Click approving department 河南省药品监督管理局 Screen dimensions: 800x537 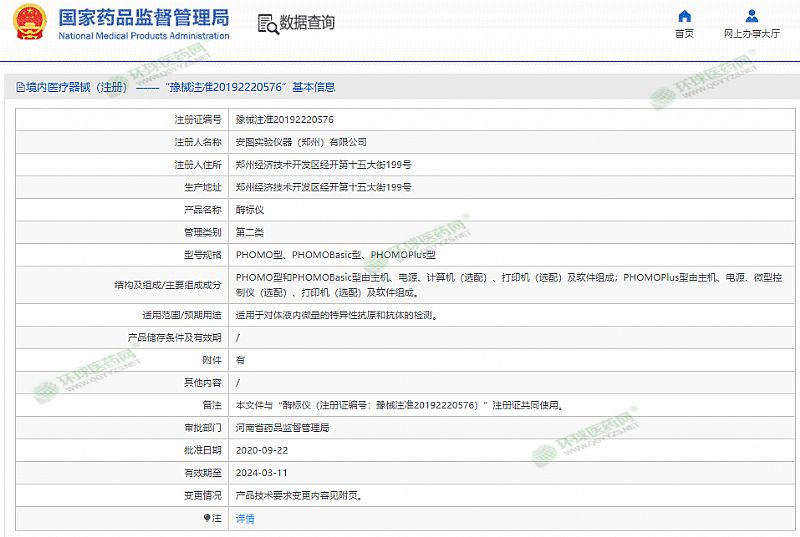coord(282,427)
